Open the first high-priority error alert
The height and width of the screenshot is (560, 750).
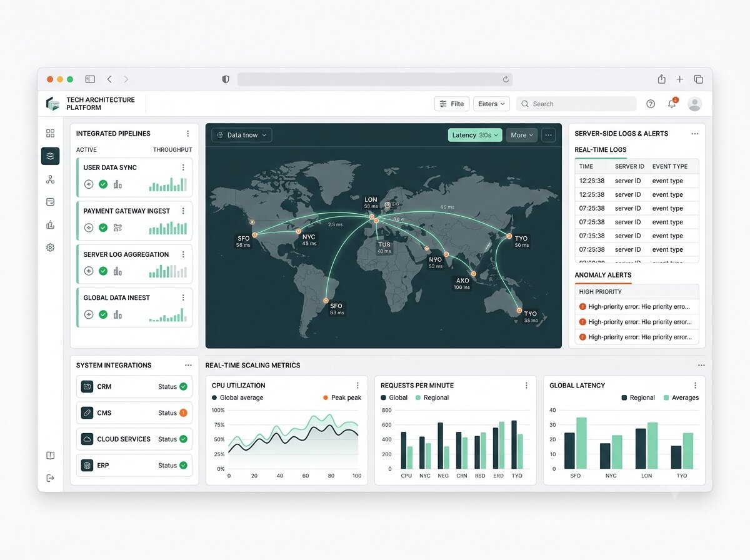tap(636, 307)
